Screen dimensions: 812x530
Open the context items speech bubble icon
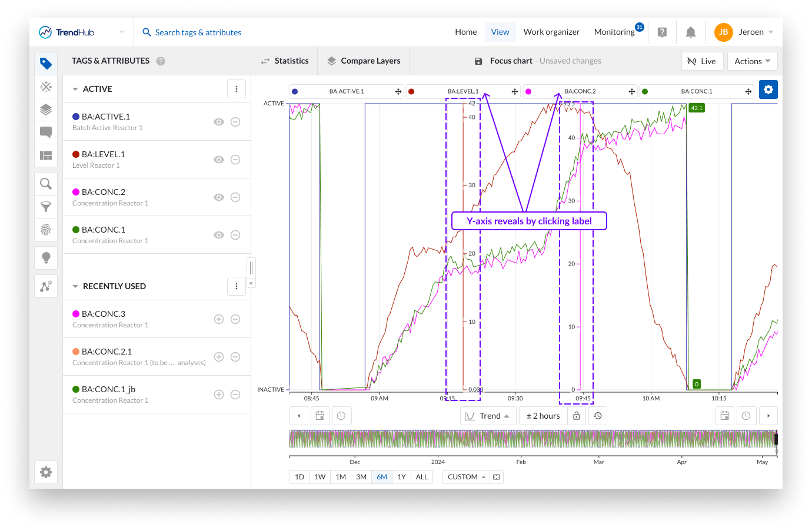click(x=46, y=132)
